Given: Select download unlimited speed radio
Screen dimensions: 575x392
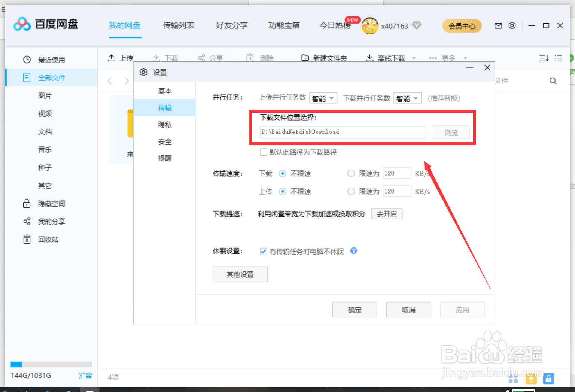Looking at the screenshot, I should pos(283,173).
